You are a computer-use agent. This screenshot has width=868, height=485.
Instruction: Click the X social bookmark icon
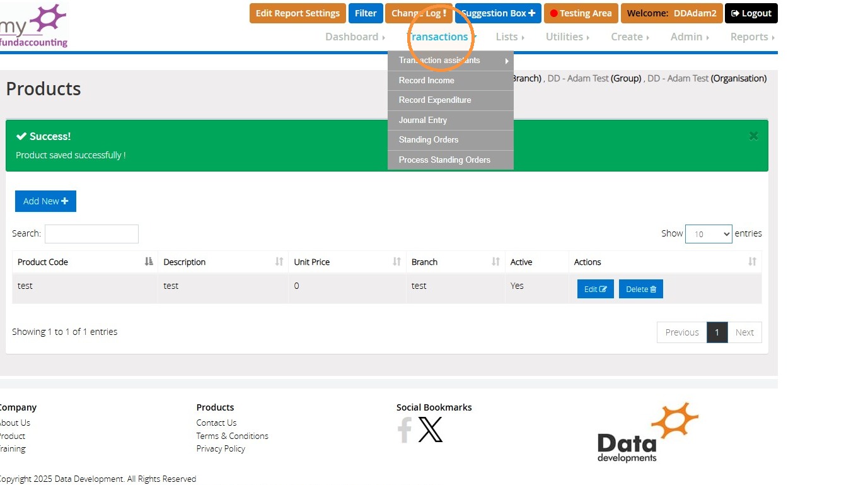(x=431, y=429)
